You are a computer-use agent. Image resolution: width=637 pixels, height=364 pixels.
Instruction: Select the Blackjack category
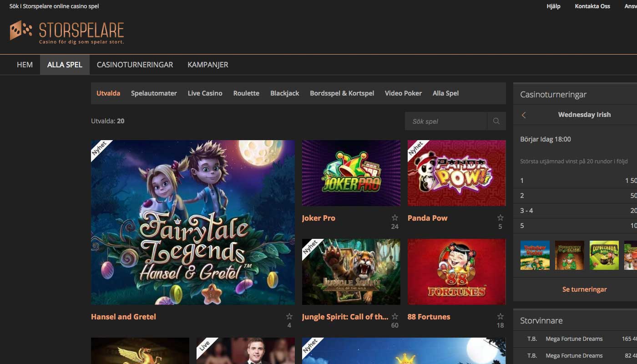[x=285, y=93]
